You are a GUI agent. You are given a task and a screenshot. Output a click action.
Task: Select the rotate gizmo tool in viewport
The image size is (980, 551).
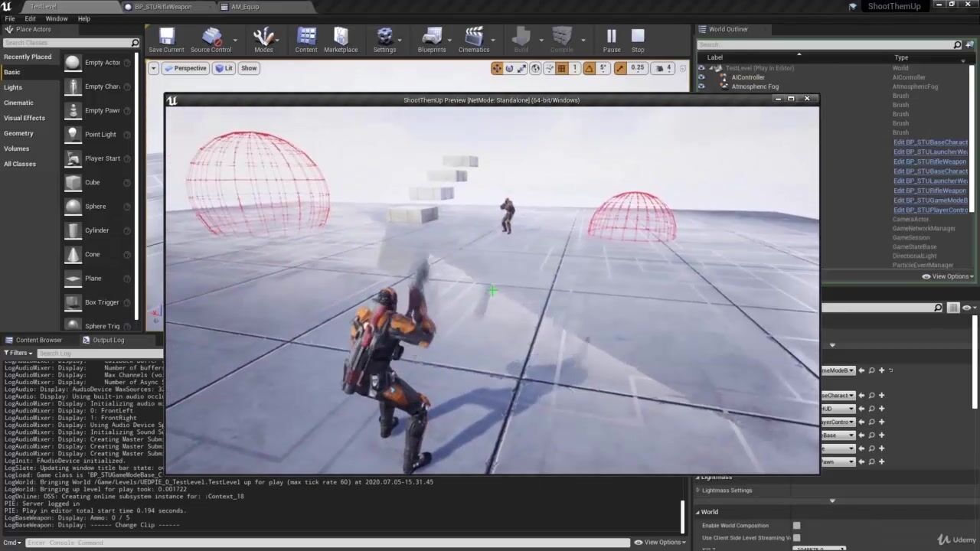pos(509,68)
